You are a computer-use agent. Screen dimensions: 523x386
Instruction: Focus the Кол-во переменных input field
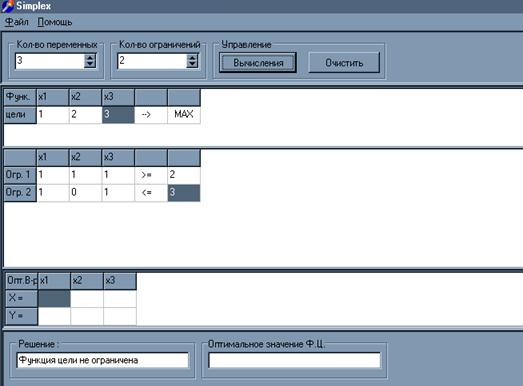click(x=50, y=61)
